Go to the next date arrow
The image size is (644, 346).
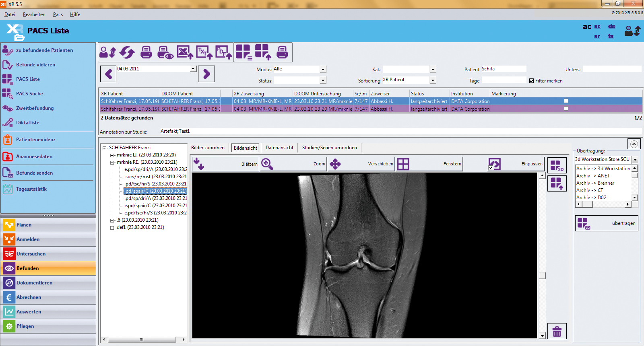pyautogui.click(x=206, y=74)
